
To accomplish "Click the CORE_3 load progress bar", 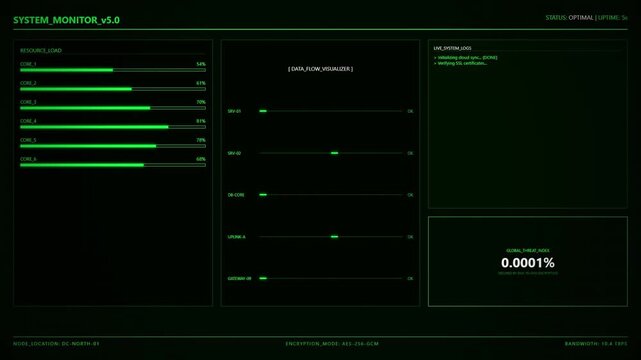I will (x=113, y=108).
